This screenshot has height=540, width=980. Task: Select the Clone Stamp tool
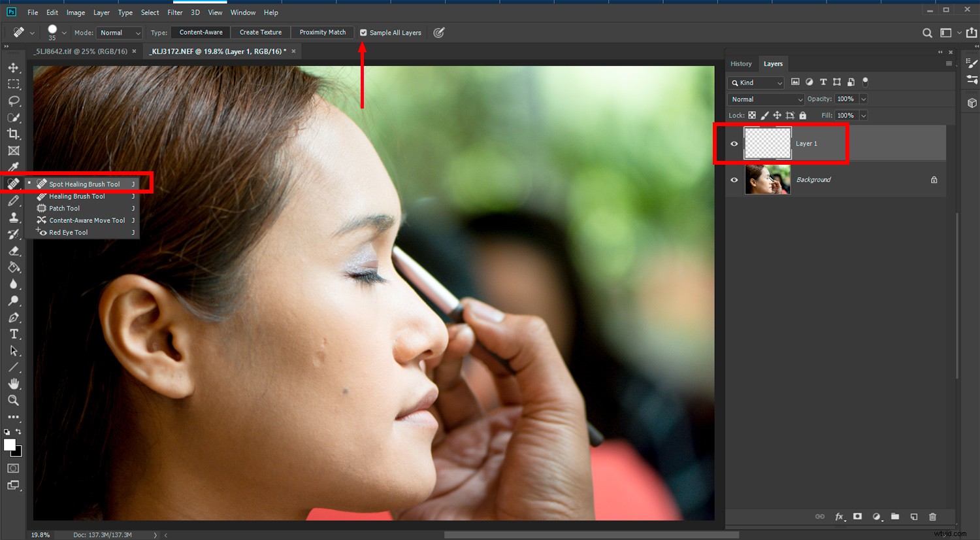point(14,217)
